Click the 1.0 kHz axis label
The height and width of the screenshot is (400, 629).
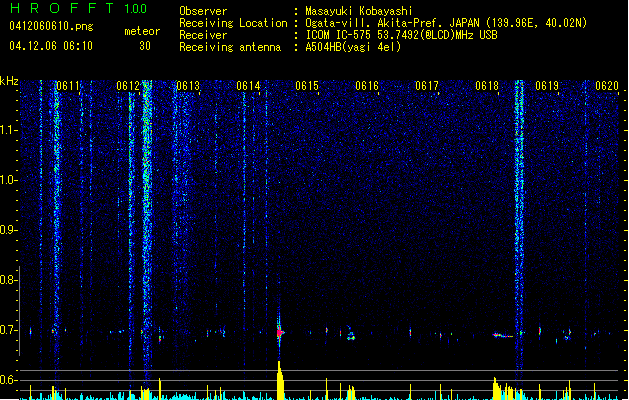tap(8, 180)
